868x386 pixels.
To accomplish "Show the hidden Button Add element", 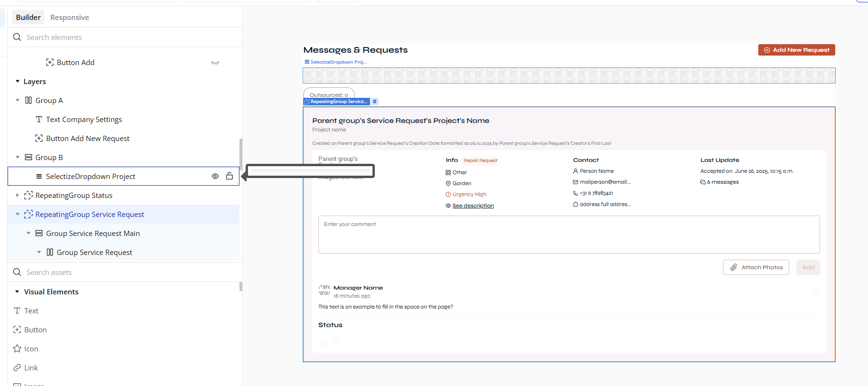I will pyautogui.click(x=215, y=63).
